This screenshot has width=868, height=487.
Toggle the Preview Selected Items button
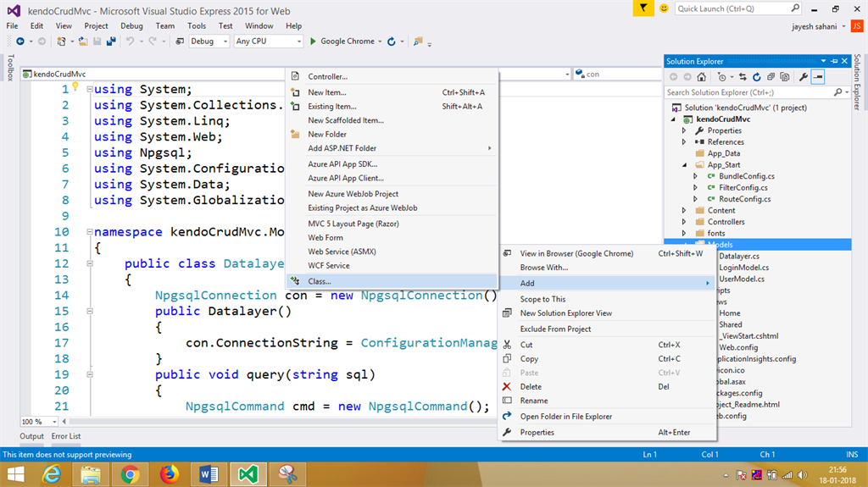818,77
